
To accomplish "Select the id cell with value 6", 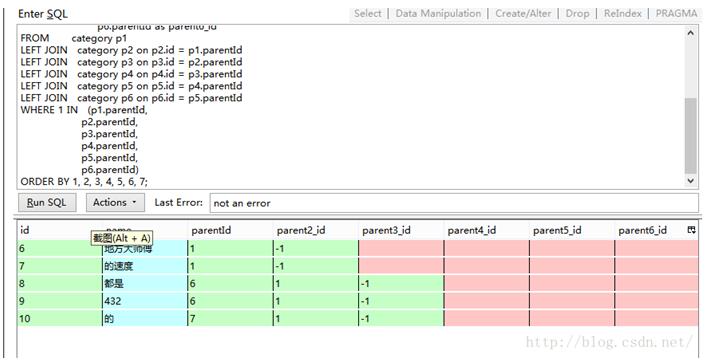I will (60, 248).
